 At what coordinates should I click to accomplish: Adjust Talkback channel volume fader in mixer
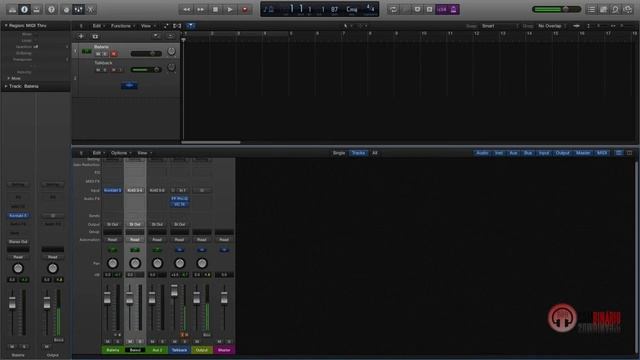[174, 291]
